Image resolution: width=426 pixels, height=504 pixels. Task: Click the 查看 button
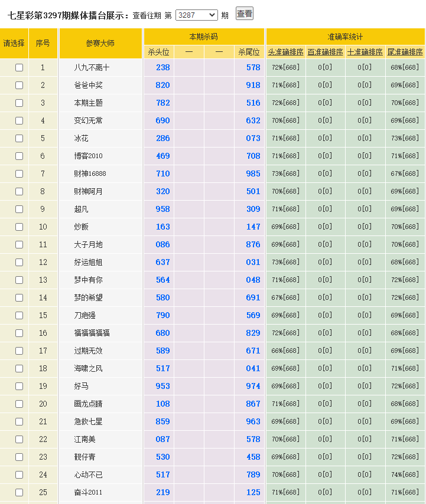pyautogui.click(x=244, y=14)
